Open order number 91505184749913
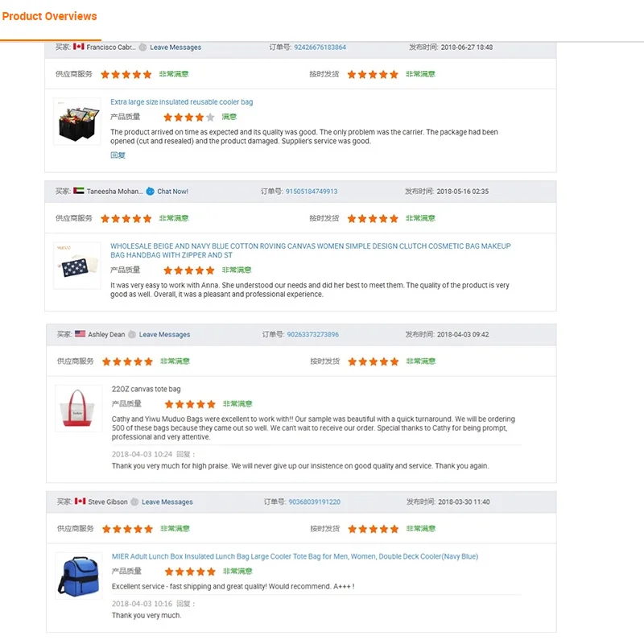The height and width of the screenshot is (644, 644). (311, 192)
